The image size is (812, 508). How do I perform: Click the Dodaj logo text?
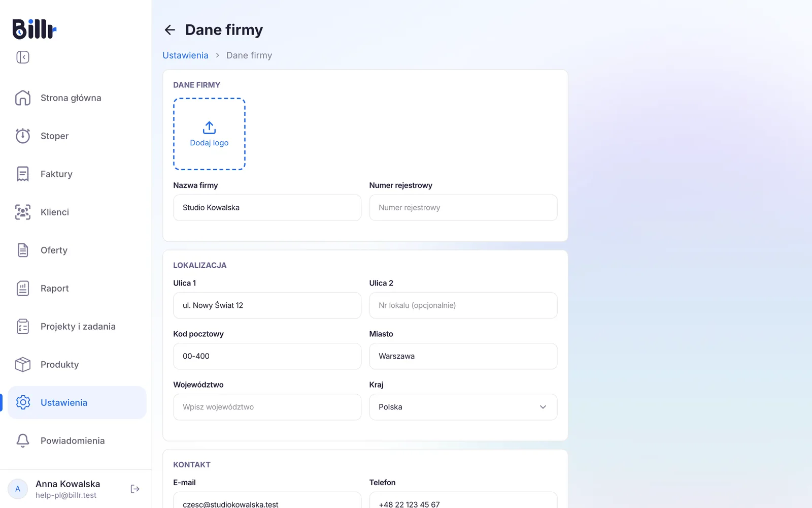coord(209,143)
